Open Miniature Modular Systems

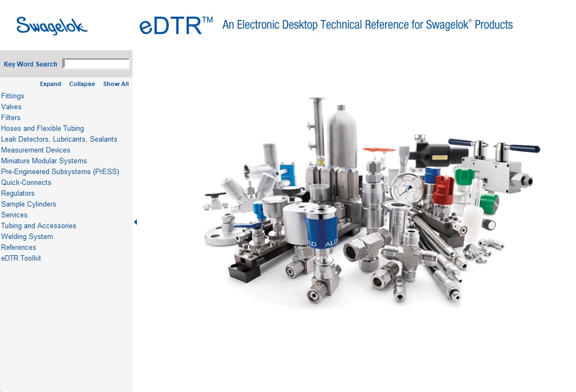[44, 161]
